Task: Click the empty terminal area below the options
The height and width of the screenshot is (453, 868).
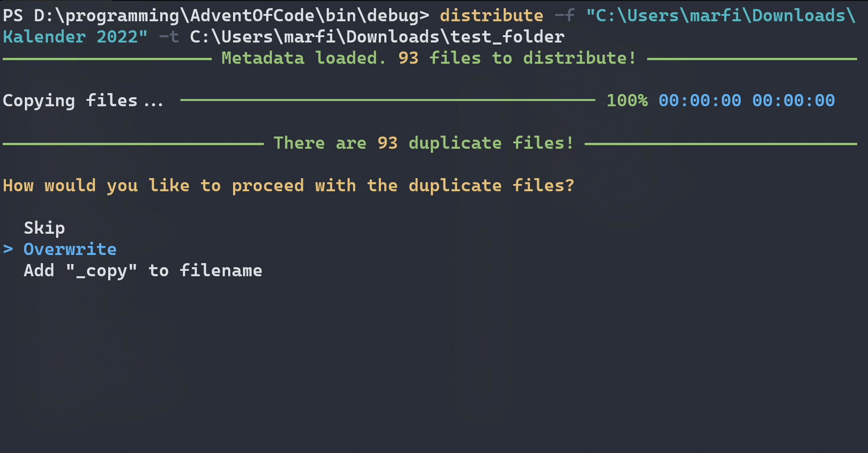Action: (434, 362)
